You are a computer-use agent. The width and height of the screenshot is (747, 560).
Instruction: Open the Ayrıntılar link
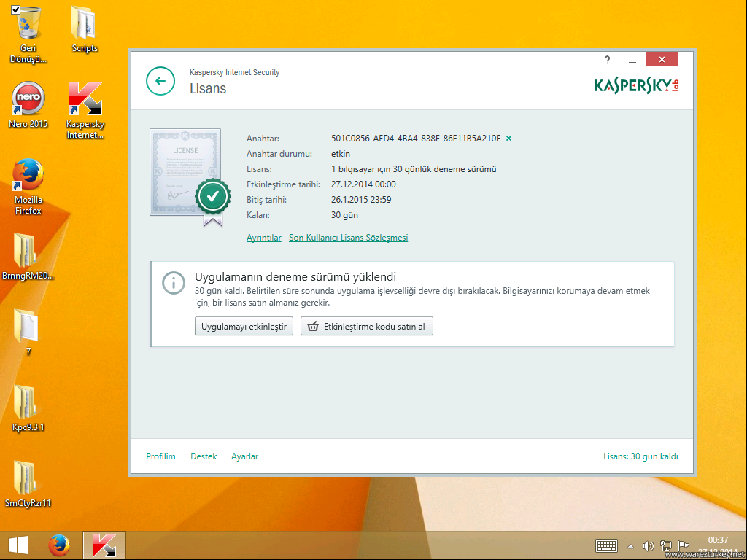coord(264,238)
